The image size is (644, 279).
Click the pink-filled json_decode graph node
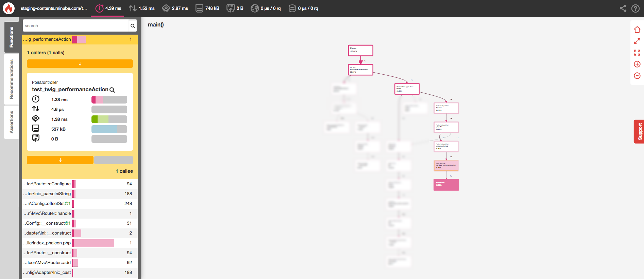[446, 185]
